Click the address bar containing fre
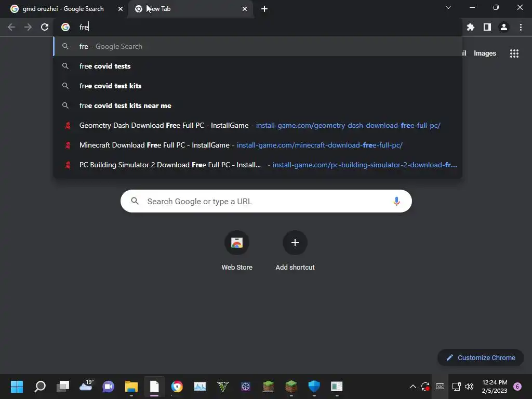This screenshot has width=532, height=399. pos(258,27)
